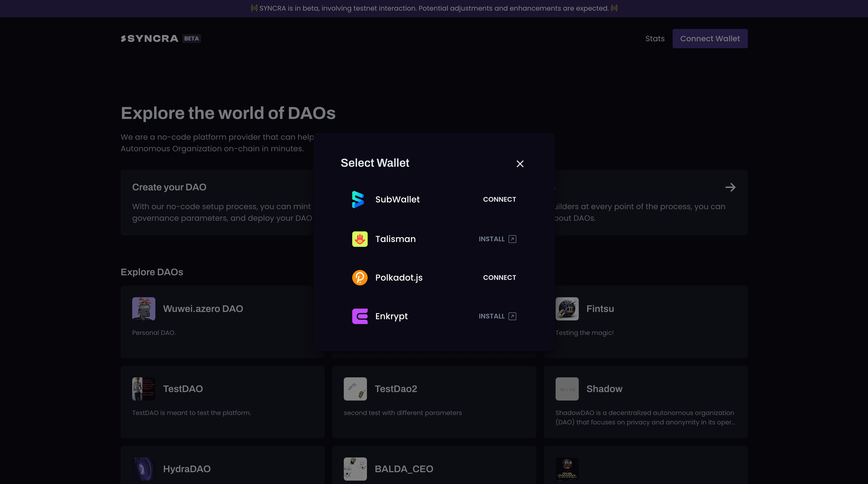The width and height of the screenshot is (868, 484).
Task: Open the TestDAO avatar thumbnail
Action: [144, 389]
